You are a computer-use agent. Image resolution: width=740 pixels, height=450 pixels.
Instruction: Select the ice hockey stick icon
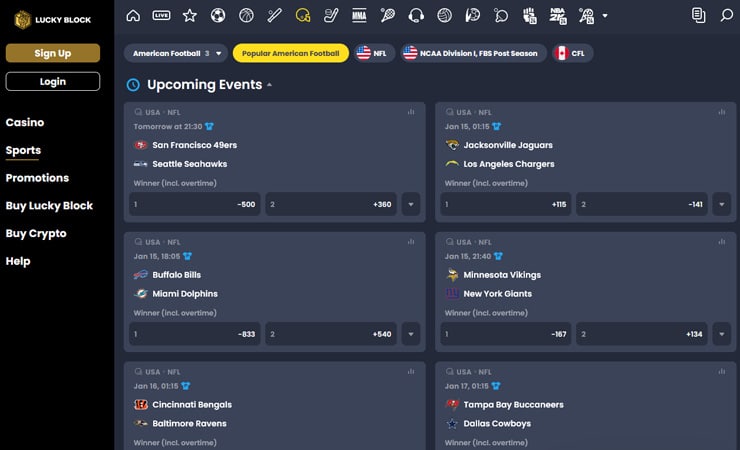[x=331, y=16]
